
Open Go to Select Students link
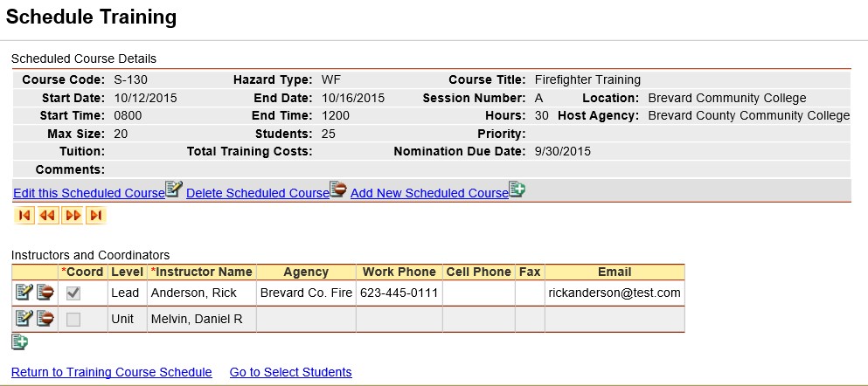click(290, 372)
